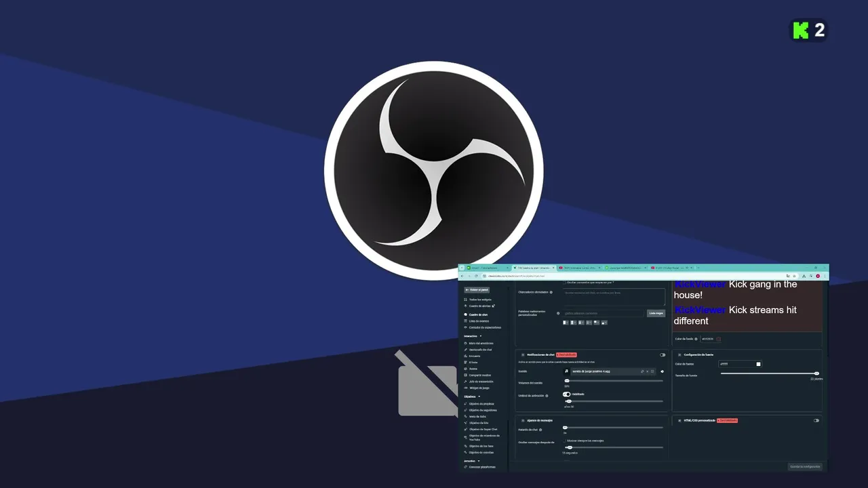This screenshot has width=868, height=488.
Task: Switch to the second browser tab
Action: tap(533, 268)
